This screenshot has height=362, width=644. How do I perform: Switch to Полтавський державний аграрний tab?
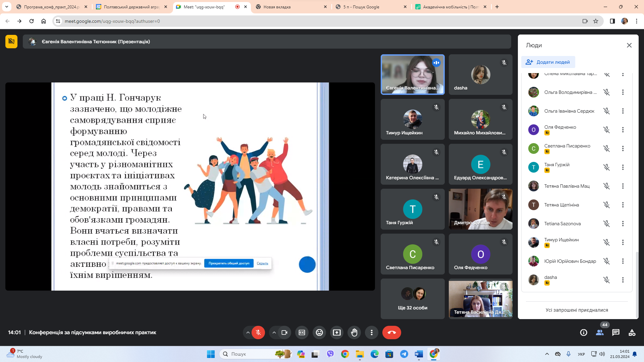131,7
